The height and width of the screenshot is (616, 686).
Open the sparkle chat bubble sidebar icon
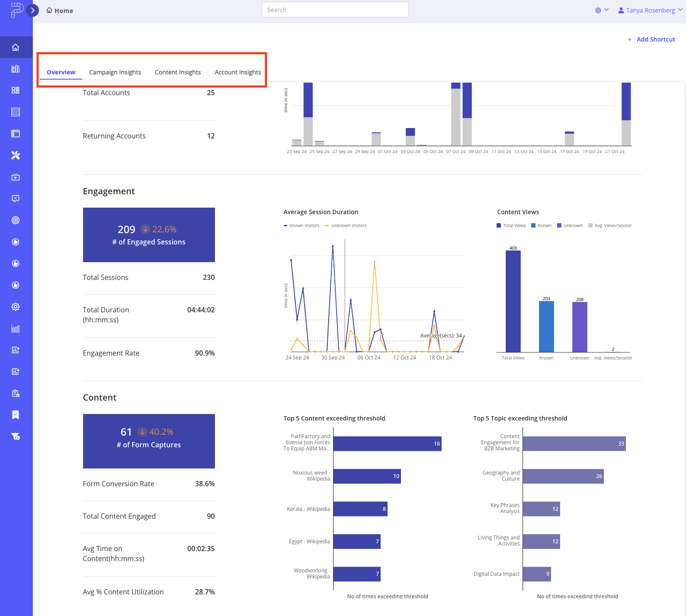tap(16, 199)
